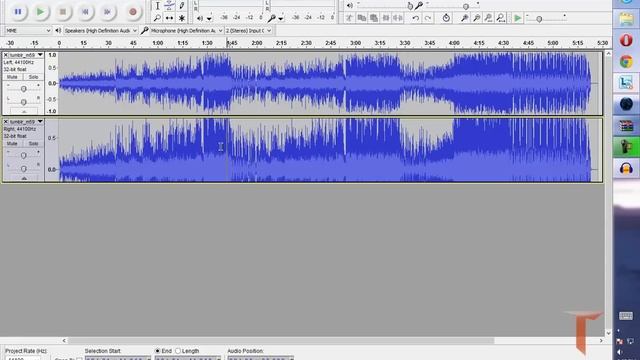Start playback with the green Play button
The image size is (640, 360).
click(x=40, y=12)
